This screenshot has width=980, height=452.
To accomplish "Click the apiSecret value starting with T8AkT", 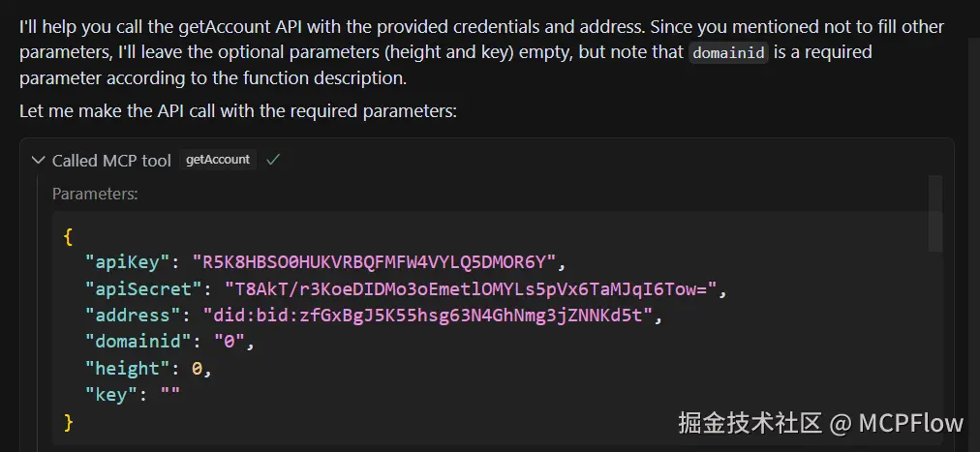I will point(470,288).
